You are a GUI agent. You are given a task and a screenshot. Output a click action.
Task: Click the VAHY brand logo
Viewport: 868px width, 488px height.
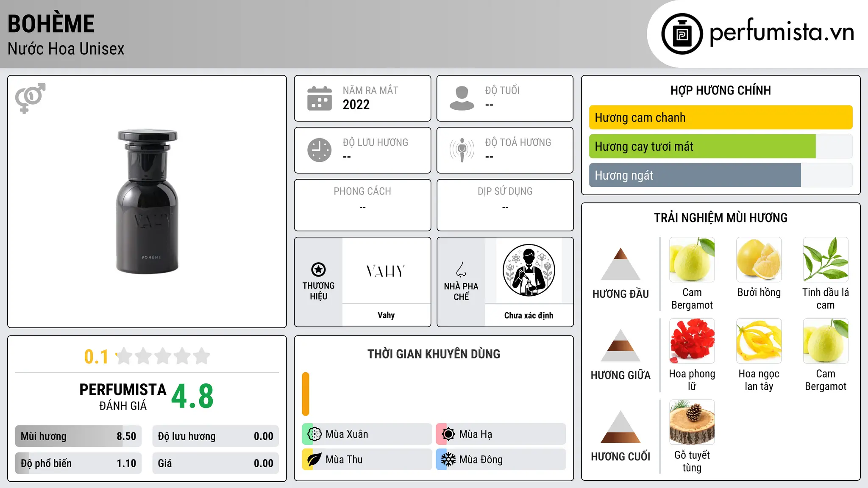[386, 271]
